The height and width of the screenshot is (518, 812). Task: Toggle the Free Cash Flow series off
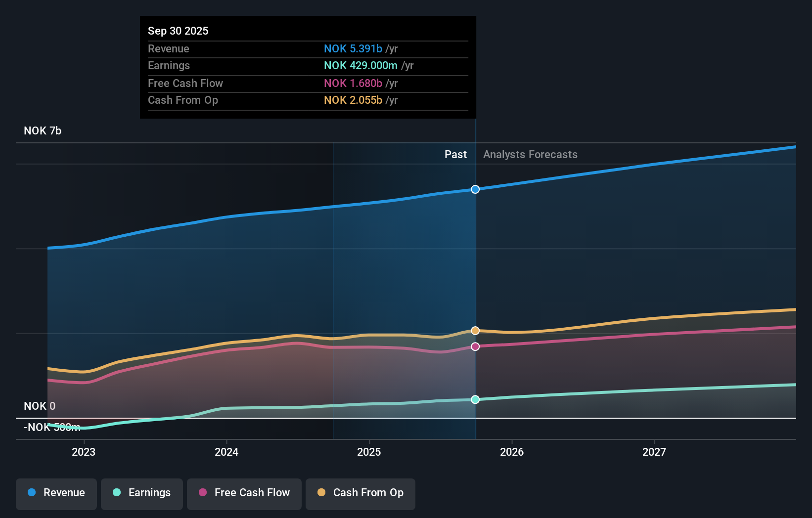point(244,493)
